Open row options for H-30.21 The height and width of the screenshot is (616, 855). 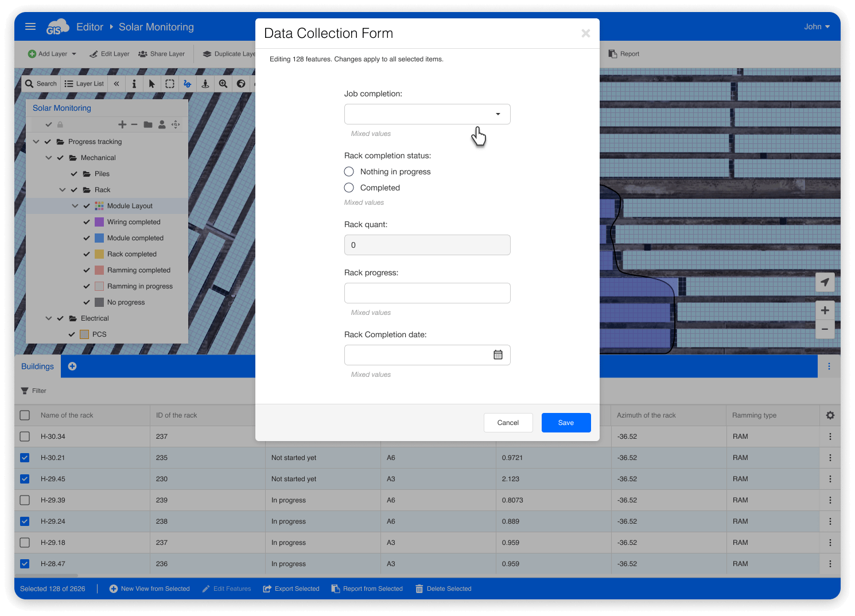pyautogui.click(x=830, y=458)
